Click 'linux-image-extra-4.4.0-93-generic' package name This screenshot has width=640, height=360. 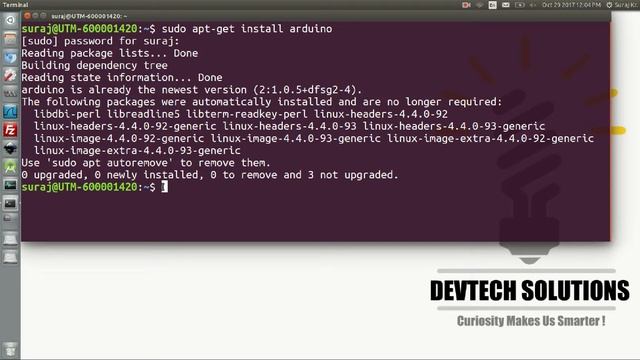137,151
